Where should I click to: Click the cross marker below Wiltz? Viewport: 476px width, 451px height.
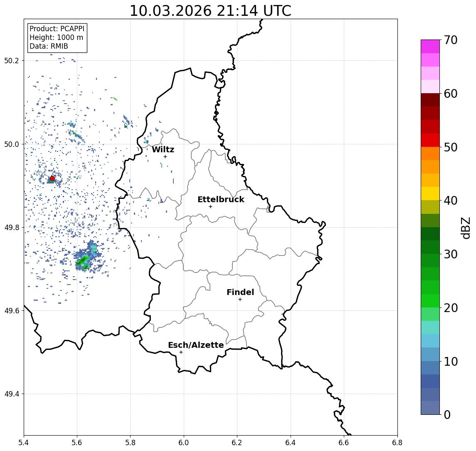(165, 156)
